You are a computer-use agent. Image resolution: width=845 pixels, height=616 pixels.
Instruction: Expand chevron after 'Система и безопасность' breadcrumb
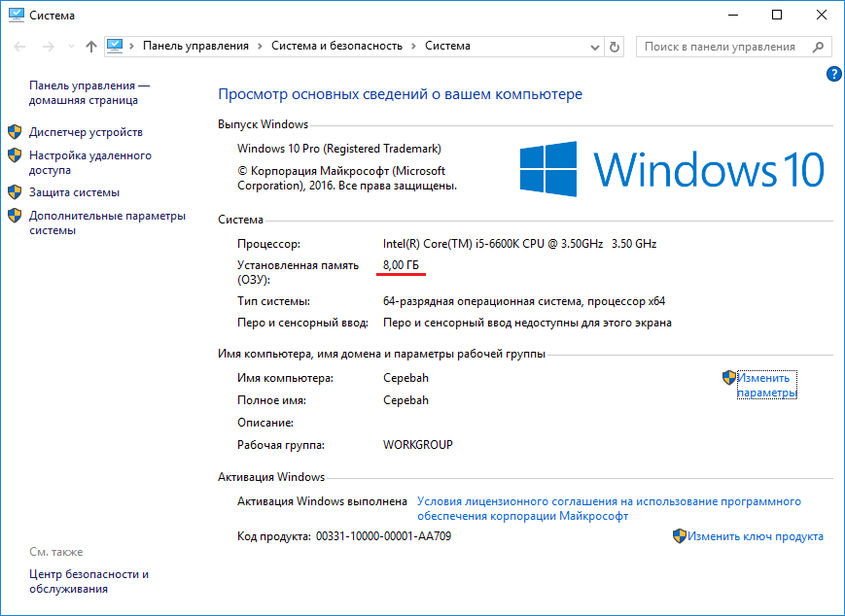[x=413, y=47]
